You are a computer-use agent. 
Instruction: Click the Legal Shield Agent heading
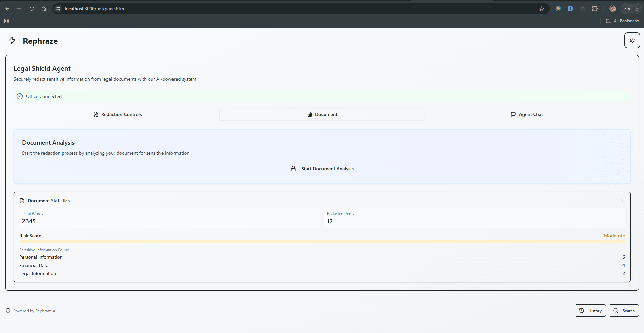(42, 68)
